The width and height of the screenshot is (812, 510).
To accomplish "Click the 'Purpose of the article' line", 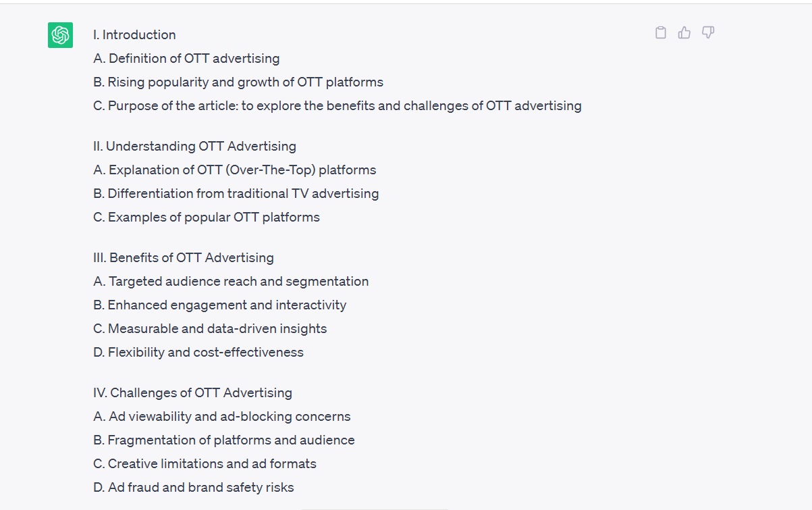I will click(x=337, y=106).
